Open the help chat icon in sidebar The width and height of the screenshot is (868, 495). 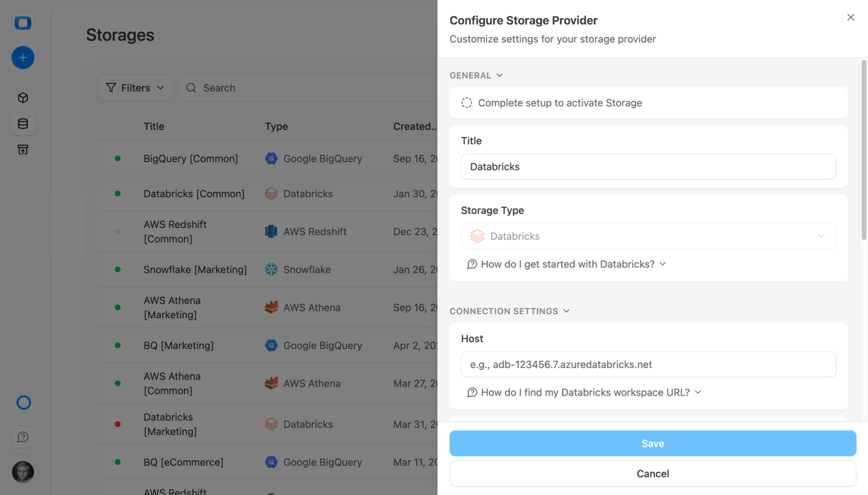[x=23, y=437]
